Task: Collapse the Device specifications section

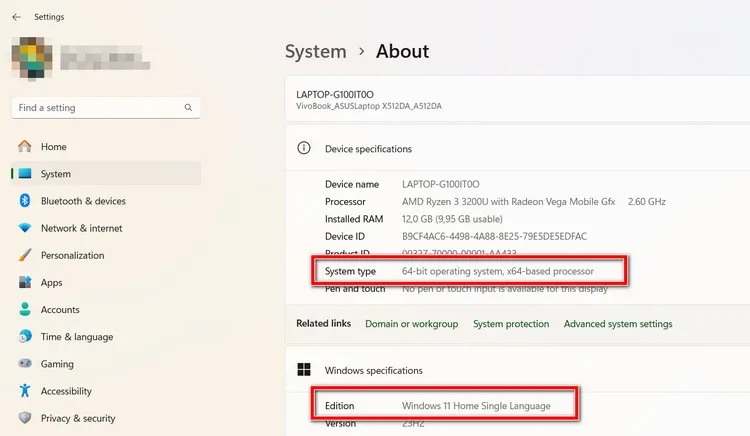Action: tap(368, 149)
